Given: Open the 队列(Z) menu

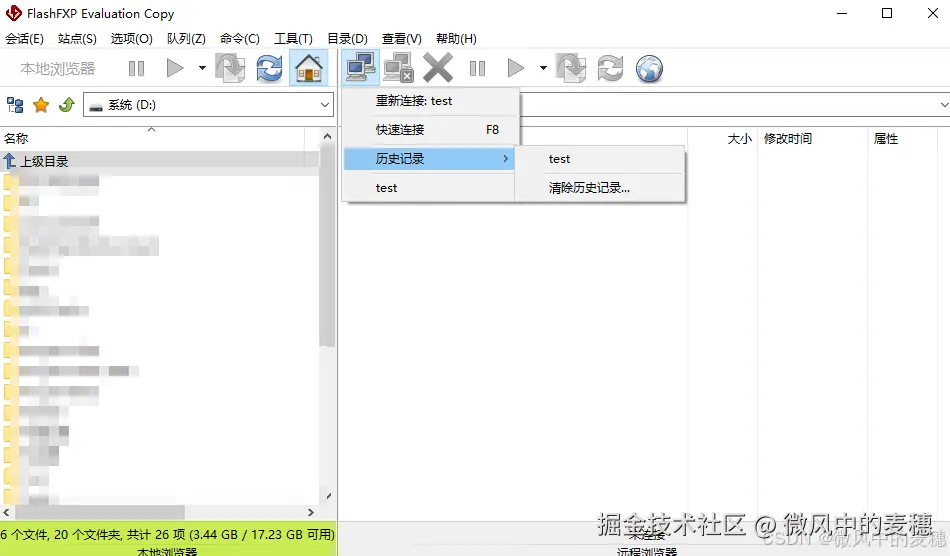Looking at the screenshot, I should click(186, 39).
